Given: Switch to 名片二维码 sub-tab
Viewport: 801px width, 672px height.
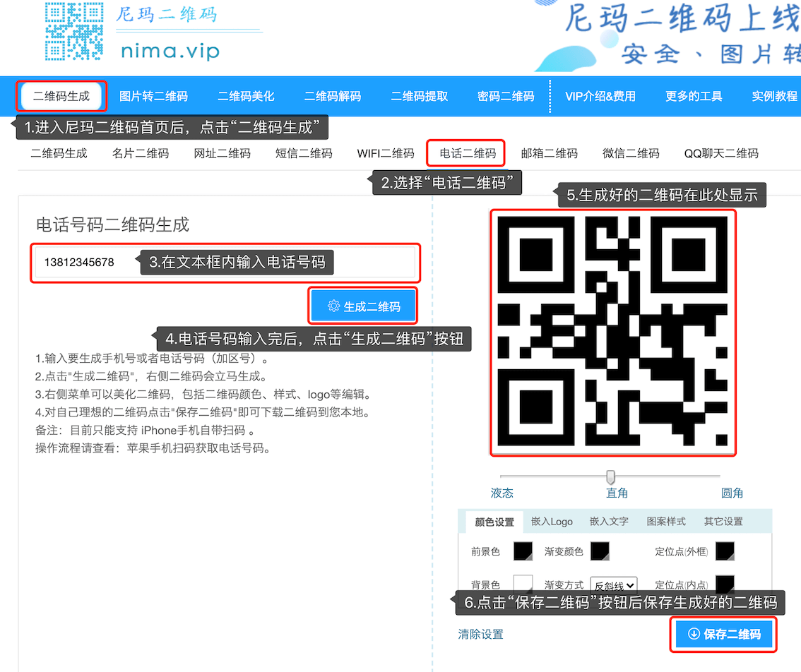Looking at the screenshot, I should (x=141, y=153).
